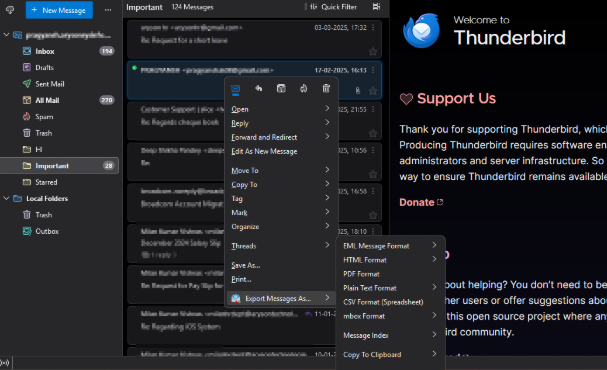Star the message timed 21:55
607x370 pixels.
373,134
